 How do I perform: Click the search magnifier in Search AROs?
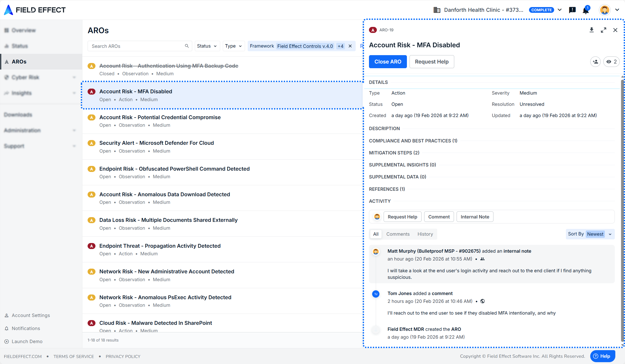point(187,46)
